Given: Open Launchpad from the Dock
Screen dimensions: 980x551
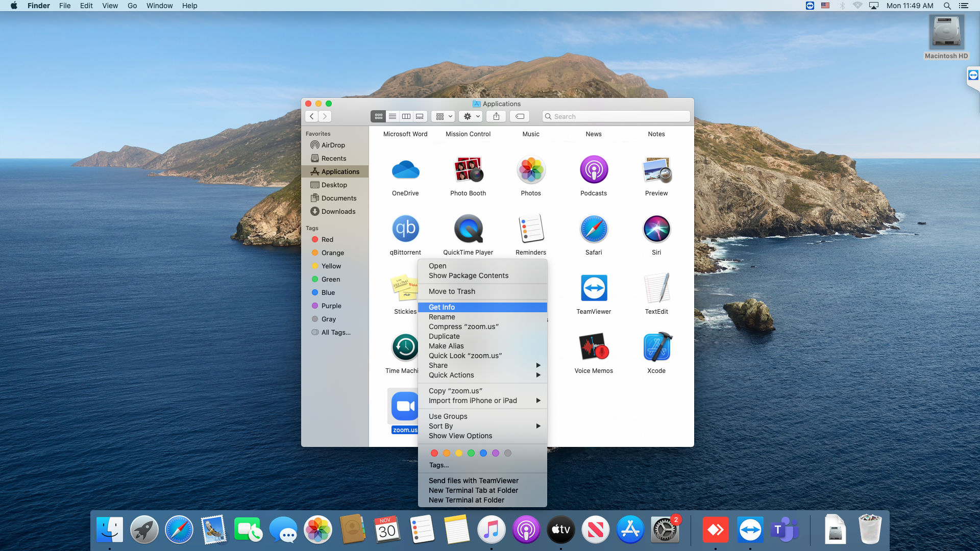Looking at the screenshot, I should click(144, 530).
